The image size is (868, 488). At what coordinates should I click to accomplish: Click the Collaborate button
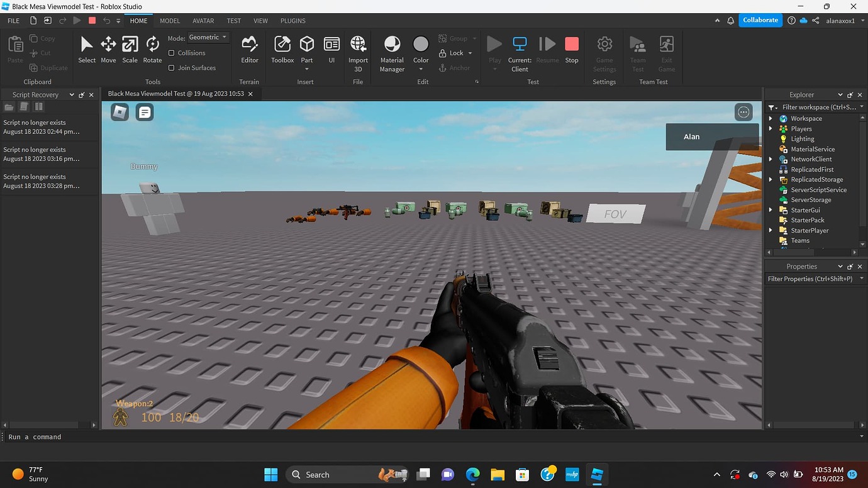(x=760, y=19)
